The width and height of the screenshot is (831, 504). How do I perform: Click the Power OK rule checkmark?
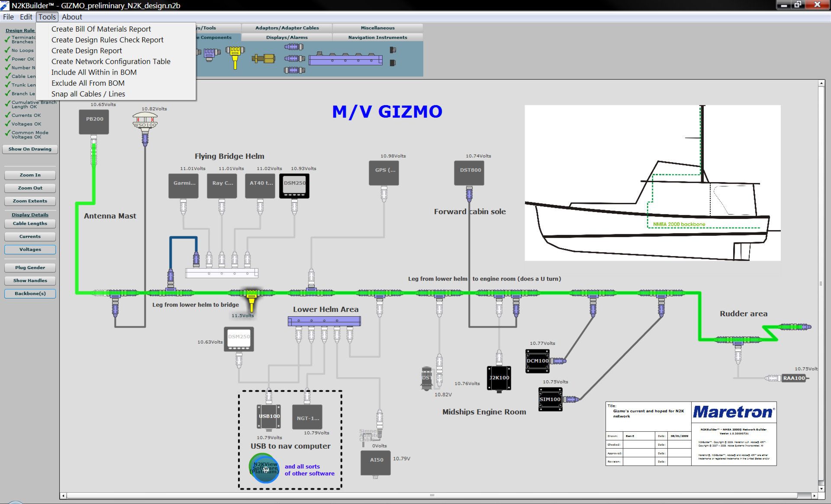(x=7, y=59)
